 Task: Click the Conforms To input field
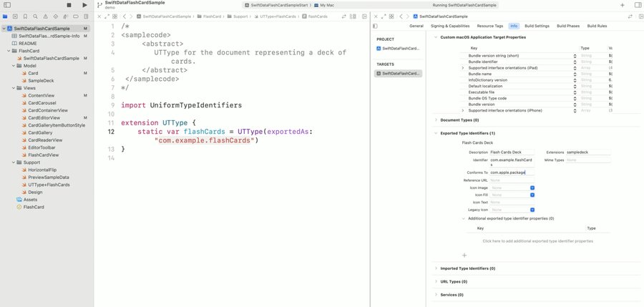tap(512, 172)
